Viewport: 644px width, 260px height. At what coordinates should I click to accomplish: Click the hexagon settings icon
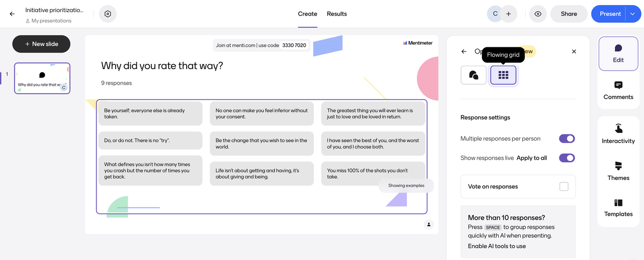(108, 14)
